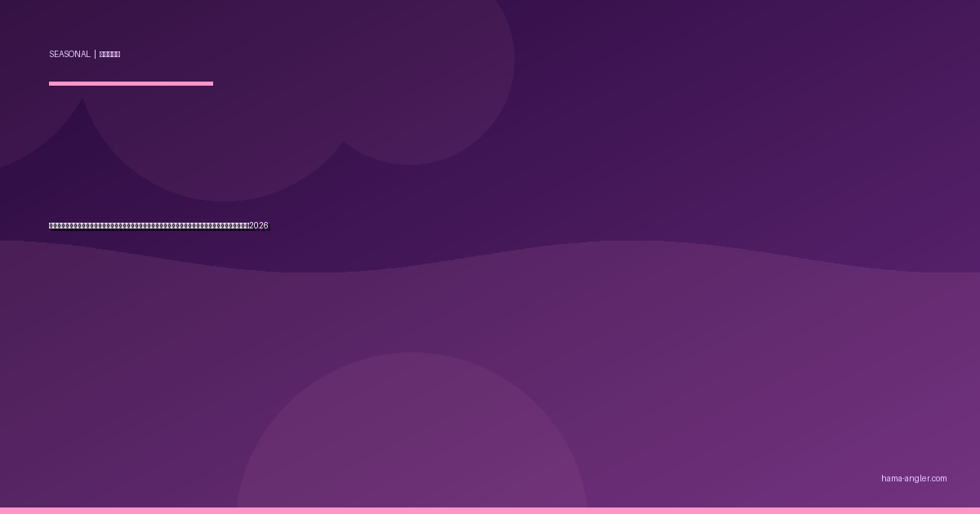Click the vertical separator after SEASONAL
Image resolution: width=980 pixels, height=514 pixels.
tap(95, 55)
